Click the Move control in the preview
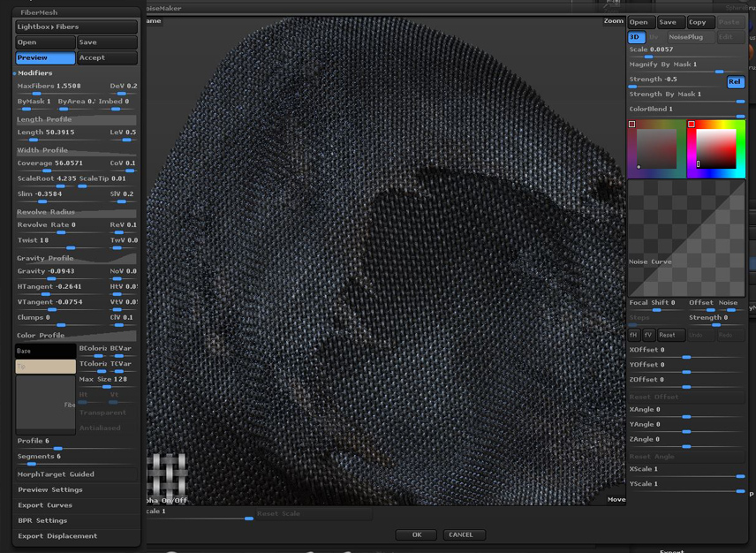The width and height of the screenshot is (756, 553). click(x=616, y=499)
